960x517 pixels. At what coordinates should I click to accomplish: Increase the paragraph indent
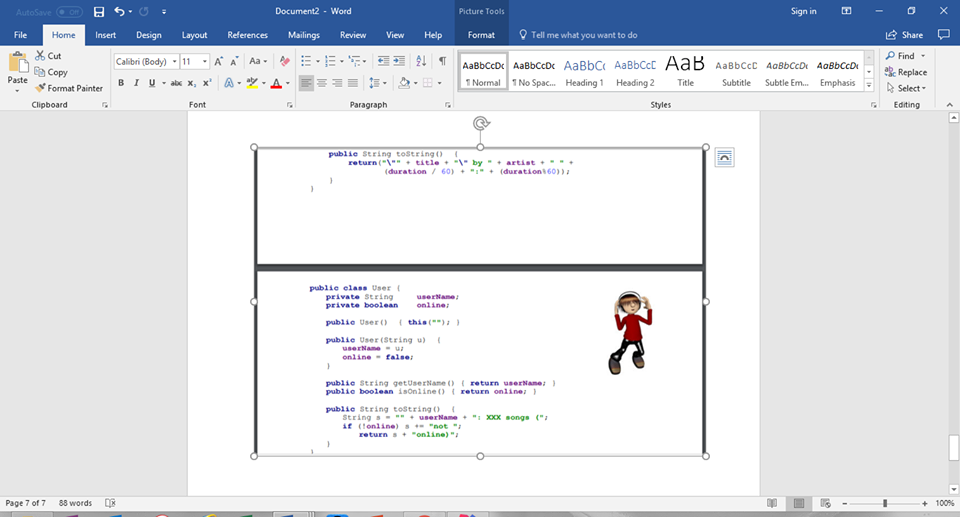pyautogui.click(x=399, y=61)
